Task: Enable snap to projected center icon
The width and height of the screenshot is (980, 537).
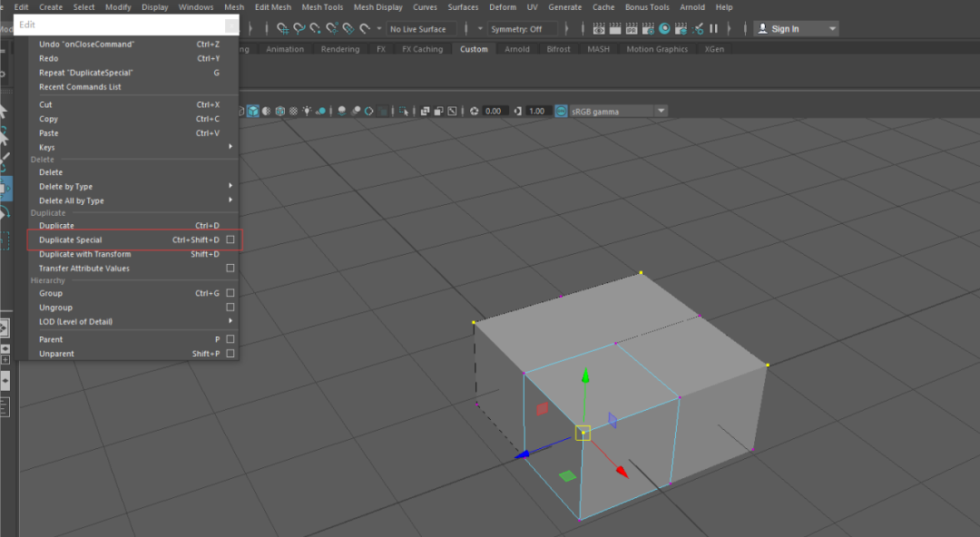Action: click(x=332, y=29)
